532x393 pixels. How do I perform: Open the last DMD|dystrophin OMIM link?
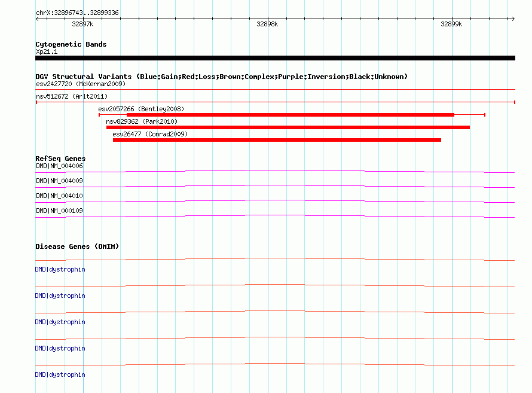pyautogui.click(x=60, y=374)
